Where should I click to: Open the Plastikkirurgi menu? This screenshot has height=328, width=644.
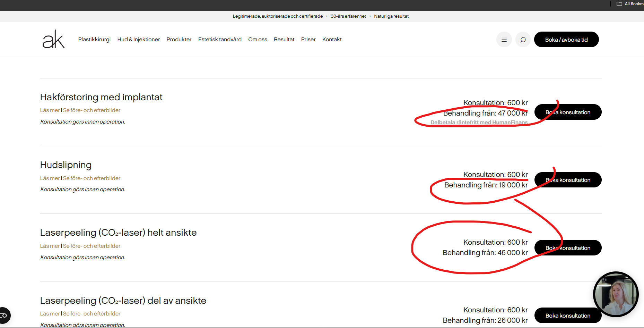coord(94,40)
